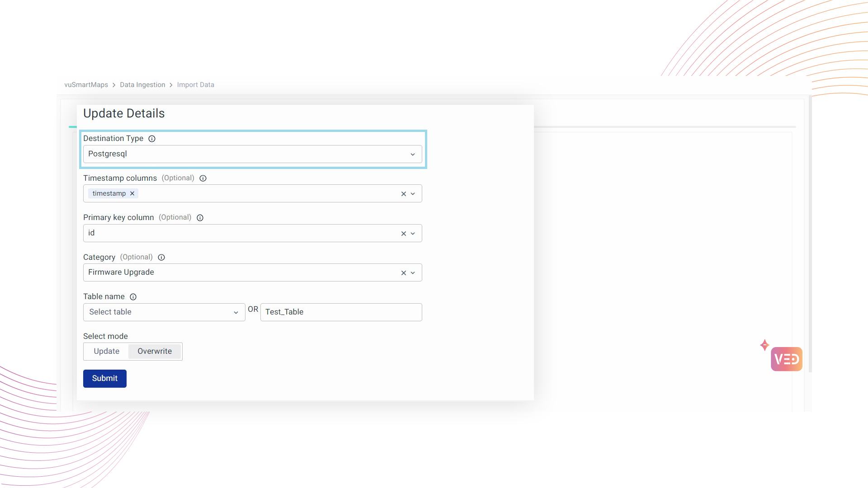This screenshot has height=488, width=868.
Task: Click the Primary key column info icon
Action: click(200, 218)
